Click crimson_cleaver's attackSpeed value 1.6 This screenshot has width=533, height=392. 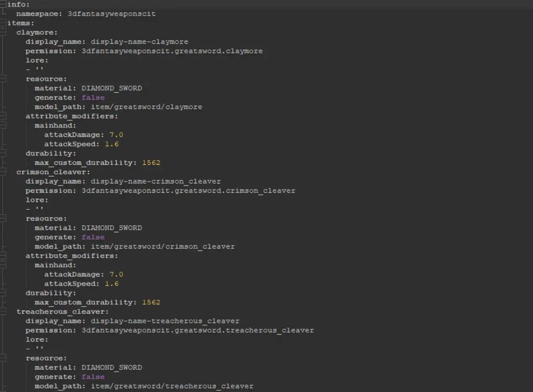[x=112, y=284]
